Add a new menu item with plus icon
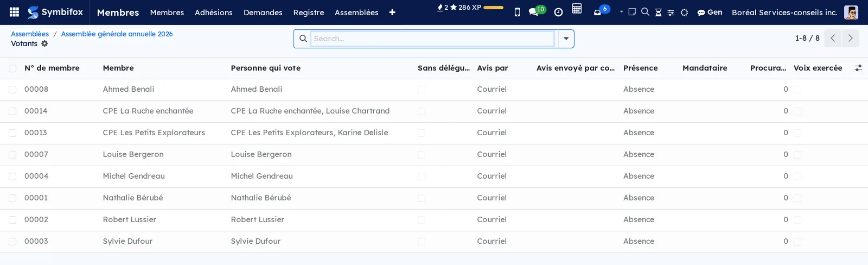Viewport: 868px width, 265px height. pyautogui.click(x=392, y=12)
